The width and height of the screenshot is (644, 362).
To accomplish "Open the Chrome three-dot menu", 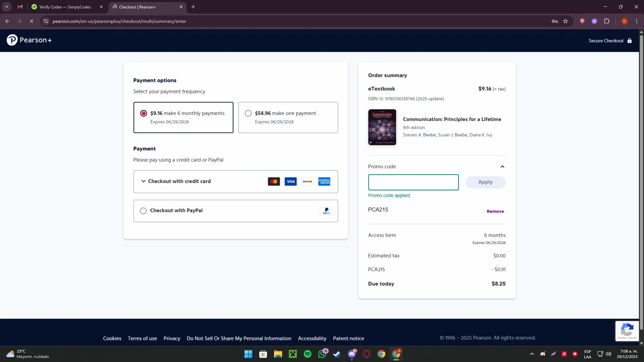I will click(x=637, y=21).
